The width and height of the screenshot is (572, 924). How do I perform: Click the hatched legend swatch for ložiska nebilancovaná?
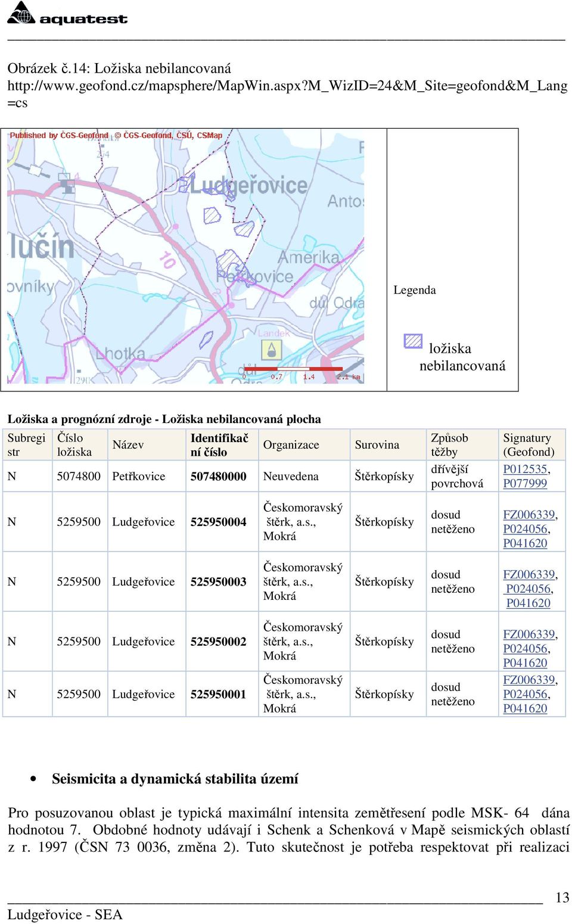pyautogui.click(x=413, y=341)
